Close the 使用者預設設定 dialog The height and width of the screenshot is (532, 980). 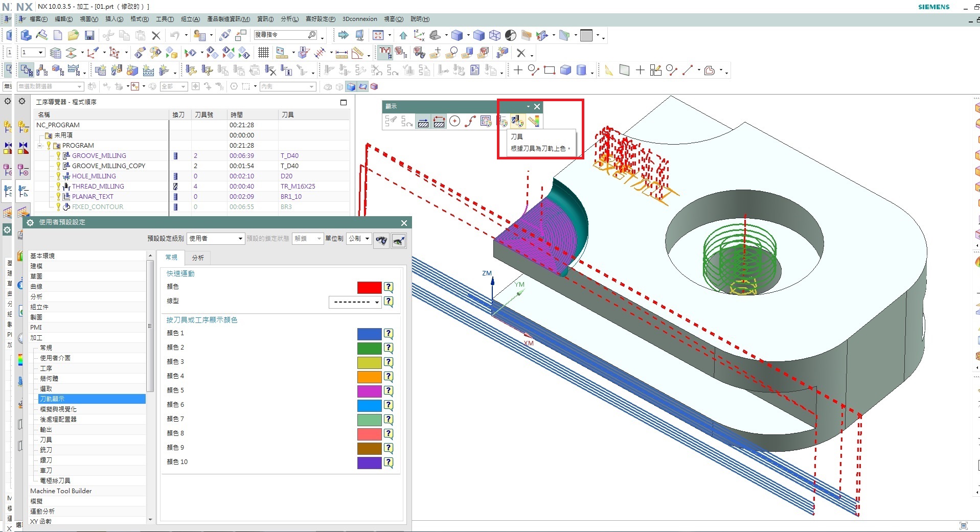tap(404, 223)
